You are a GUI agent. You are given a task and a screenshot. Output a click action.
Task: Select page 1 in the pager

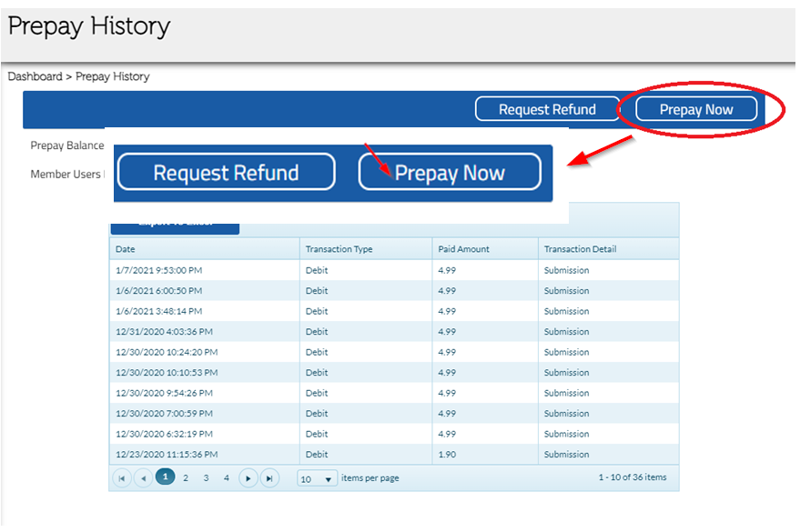[x=165, y=477]
